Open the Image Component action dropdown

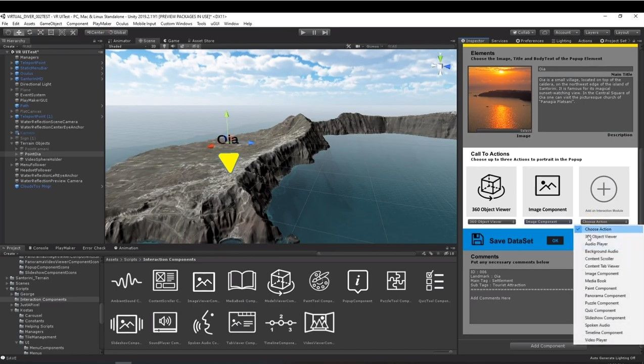(x=548, y=222)
